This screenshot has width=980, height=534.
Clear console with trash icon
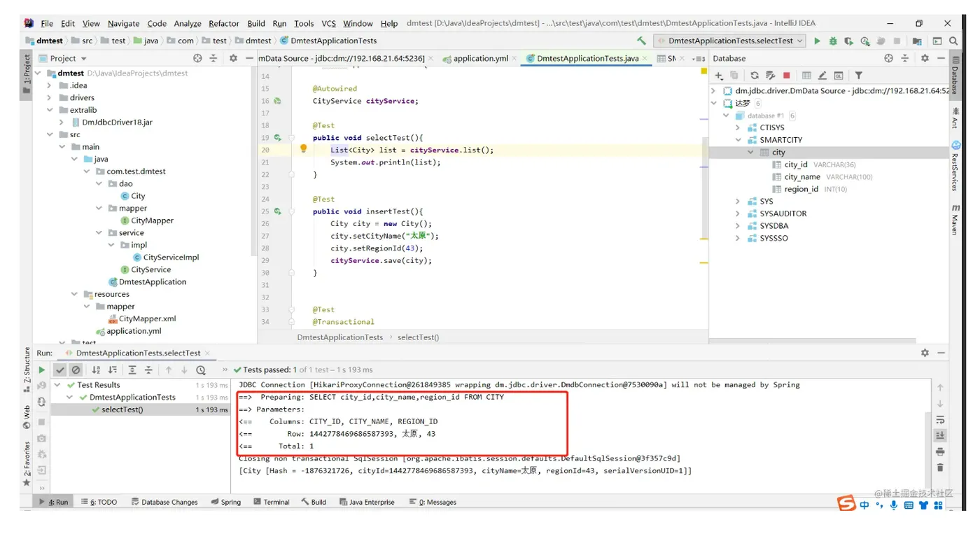(940, 468)
